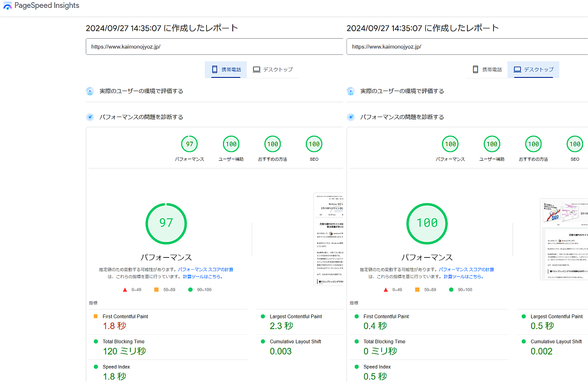
Task: Click the report timestamp heading above the left report
Action: point(162,28)
